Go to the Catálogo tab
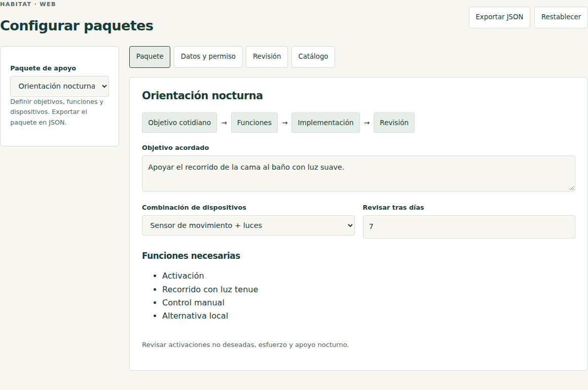This screenshot has height=390, width=588. 313,57
